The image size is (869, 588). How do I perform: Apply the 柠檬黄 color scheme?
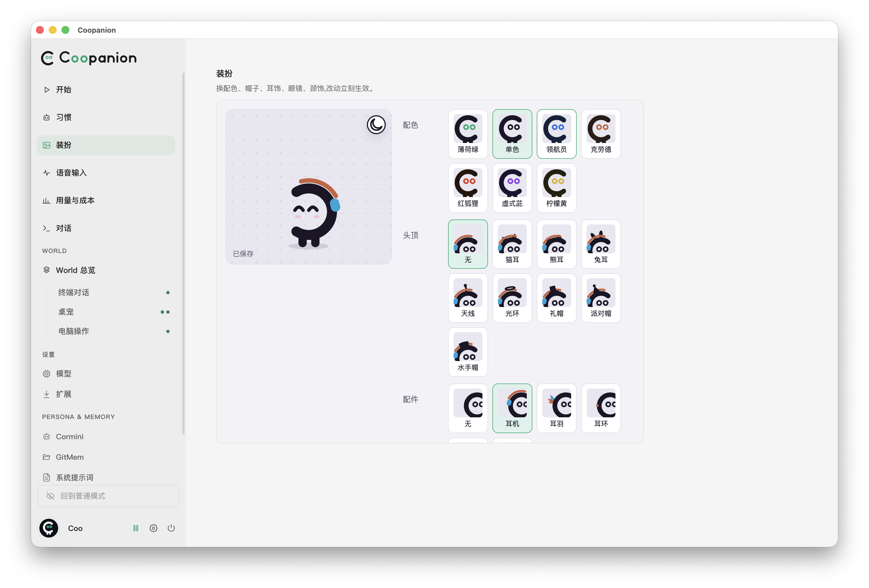556,188
